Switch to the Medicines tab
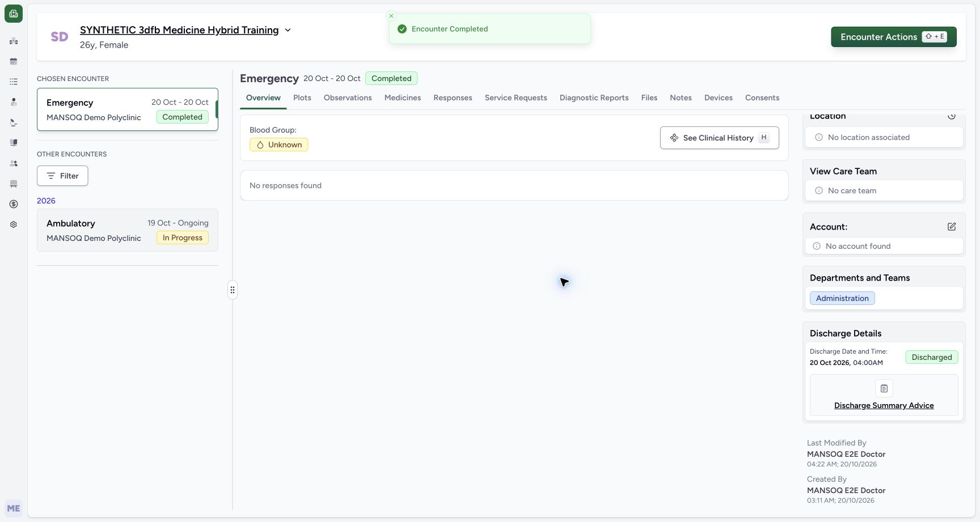The width and height of the screenshot is (980, 522). (x=403, y=97)
